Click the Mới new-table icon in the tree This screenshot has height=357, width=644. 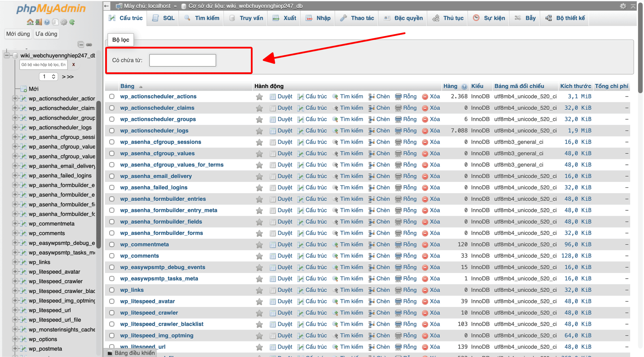coord(24,89)
